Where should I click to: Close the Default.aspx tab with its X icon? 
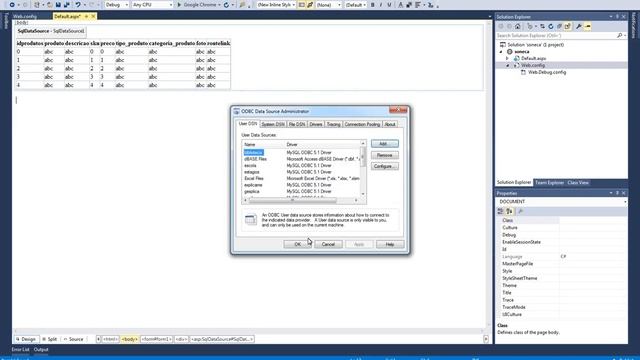tap(93, 16)
